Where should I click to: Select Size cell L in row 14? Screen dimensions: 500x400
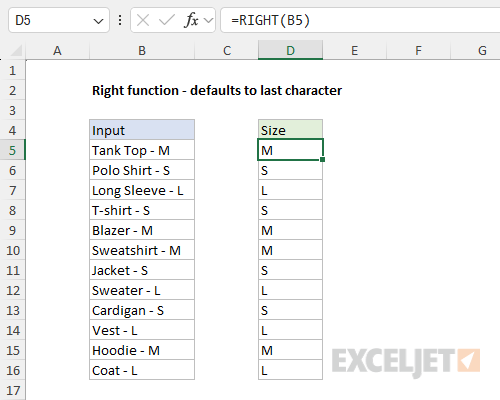coord(290,330)
